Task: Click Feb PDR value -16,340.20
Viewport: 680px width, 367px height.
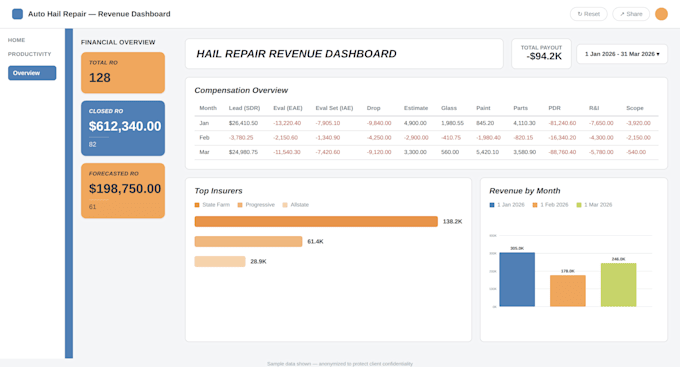Action: click(562, 138)
